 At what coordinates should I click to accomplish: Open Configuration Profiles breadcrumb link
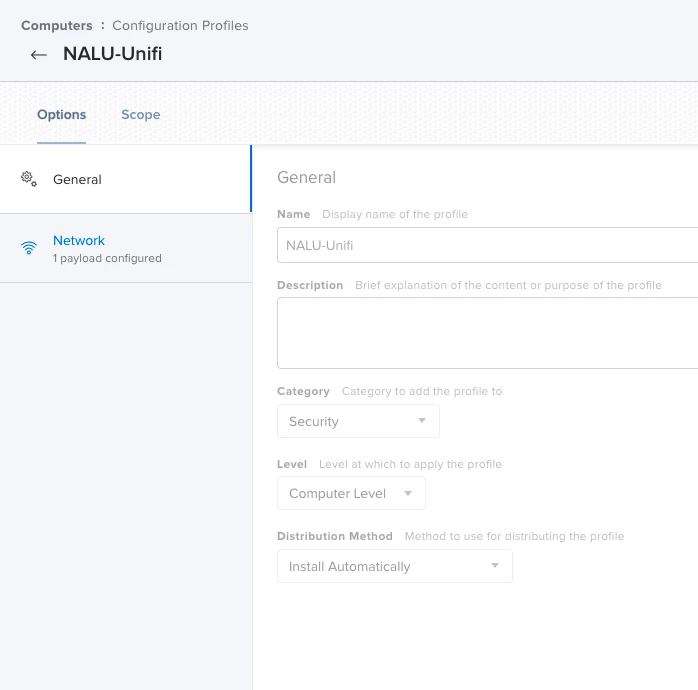[x=180, y=25]
